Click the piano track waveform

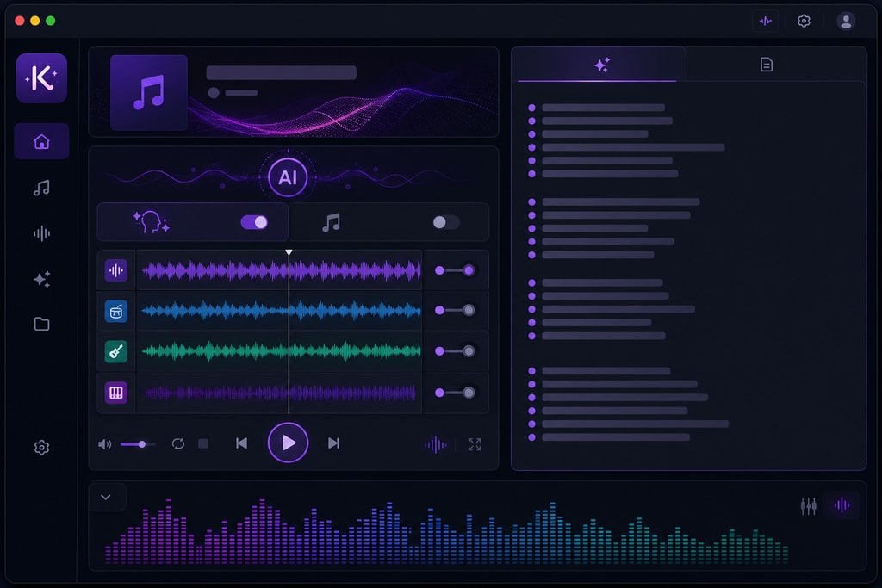coord(279,393)
